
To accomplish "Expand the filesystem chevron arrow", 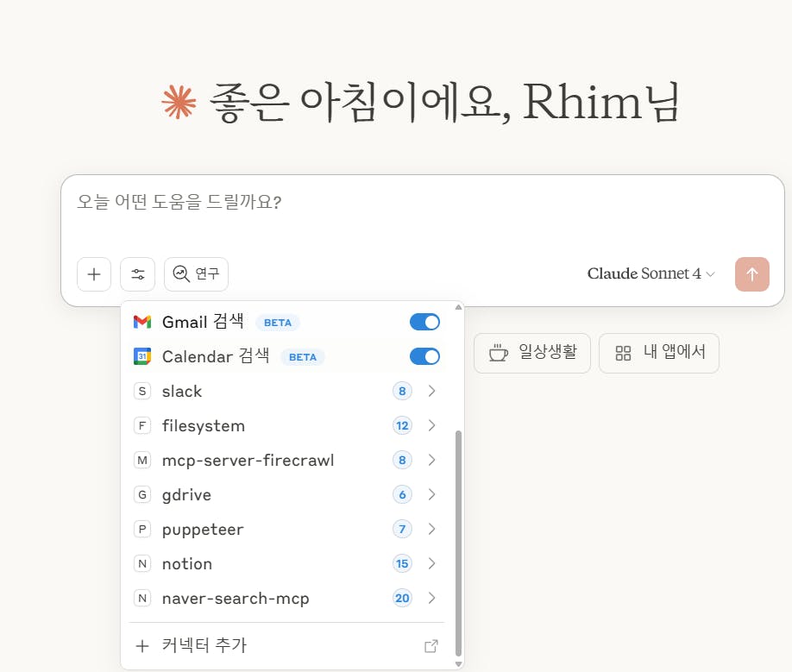I will click(431, 425).
